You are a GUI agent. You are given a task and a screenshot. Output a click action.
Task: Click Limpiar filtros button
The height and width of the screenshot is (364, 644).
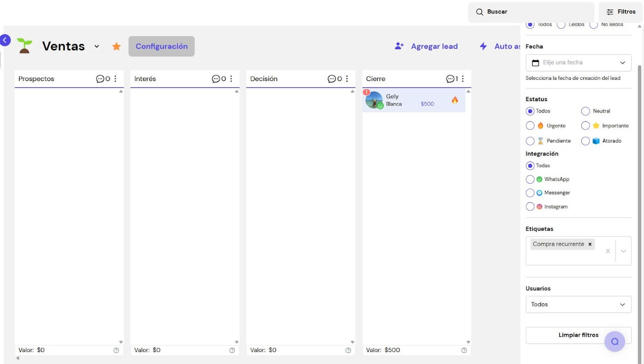[x=578, y=335]
